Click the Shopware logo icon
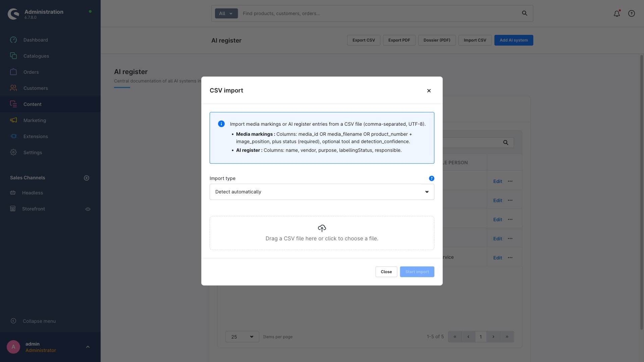This screenshot has height=362, width=644. tap(13, 14)
